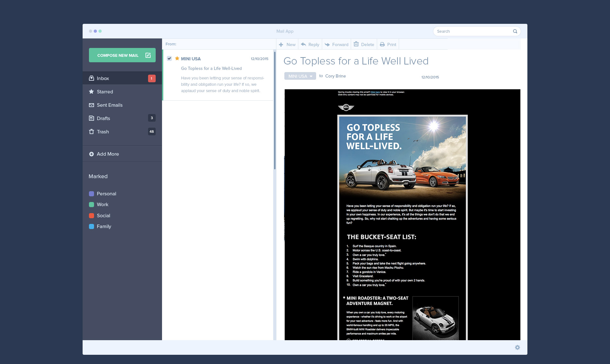The image size is (610, 364).
Task: Click the MINI USA sender name in the list
Action: [x=191, y=59]
